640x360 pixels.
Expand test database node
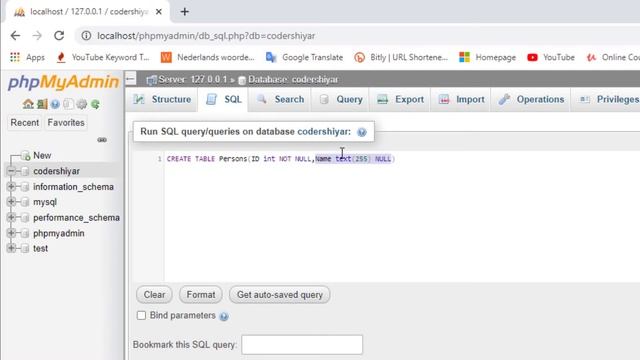point(11,248)
